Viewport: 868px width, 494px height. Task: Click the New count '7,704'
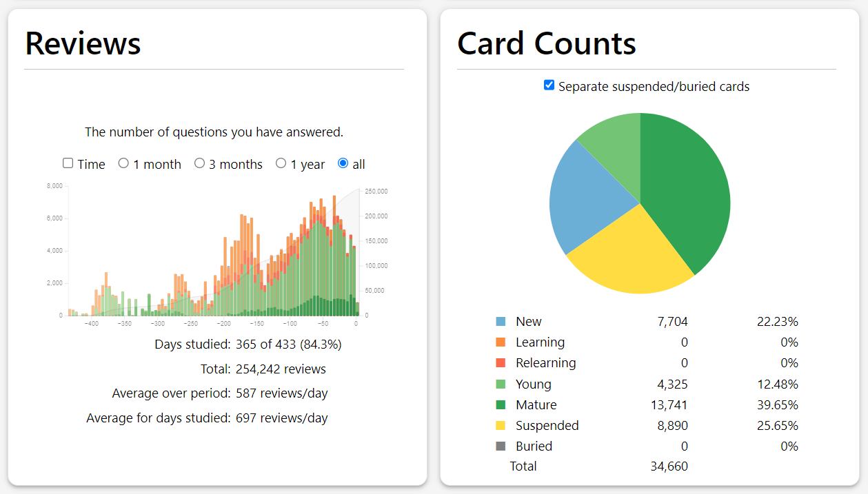click(x=673, y=322)
